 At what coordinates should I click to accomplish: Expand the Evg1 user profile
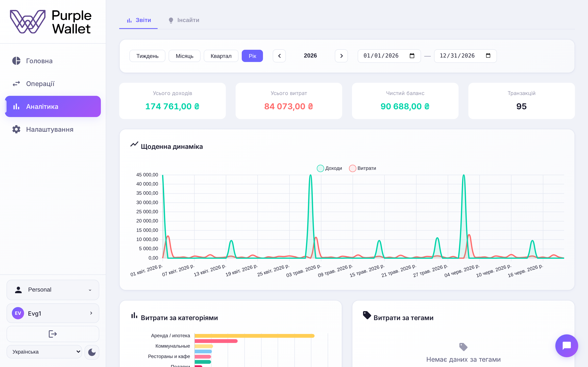[x=53, y=313]
